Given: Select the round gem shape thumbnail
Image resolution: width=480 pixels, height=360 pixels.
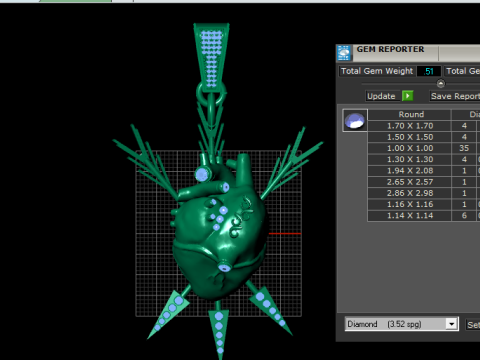Looking at the screenshot, I should click(355, 120).
